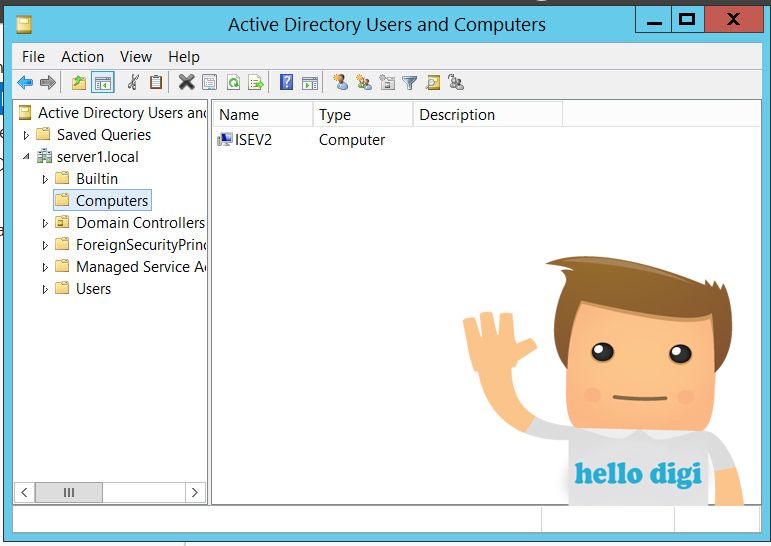Expand the Builtin container
This screenshot has height=546, width=771.
[x=45, y=179]
